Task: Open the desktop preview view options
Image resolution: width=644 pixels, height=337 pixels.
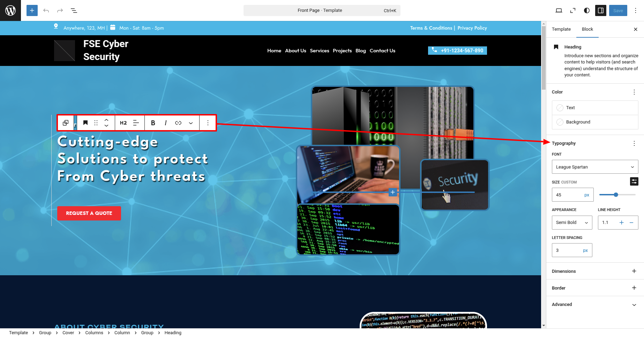Action: pyautogui.click(x=559, y=10)
